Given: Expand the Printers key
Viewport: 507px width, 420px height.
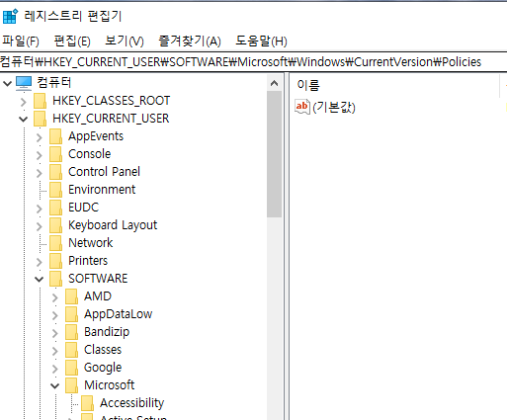Looking at the screenshot, I should (39, 262).
